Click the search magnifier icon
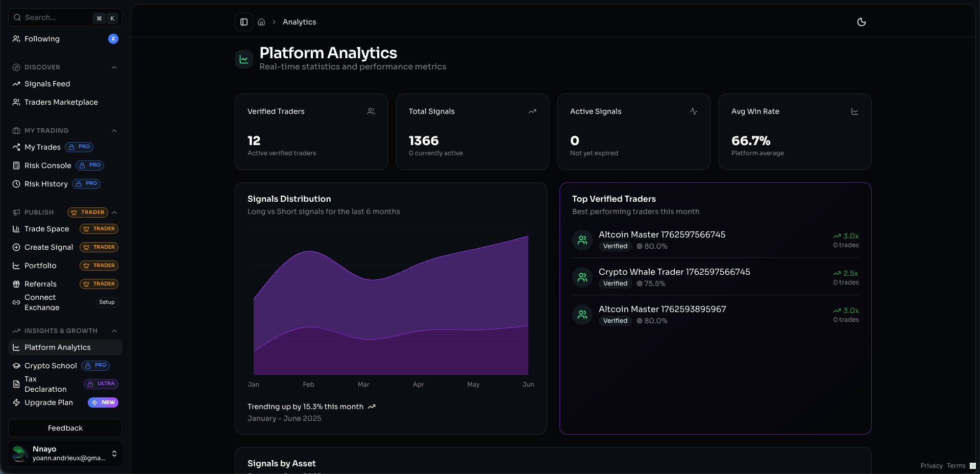Image resolution: width=980 pixels, height=474 pixels. [17, 17]
